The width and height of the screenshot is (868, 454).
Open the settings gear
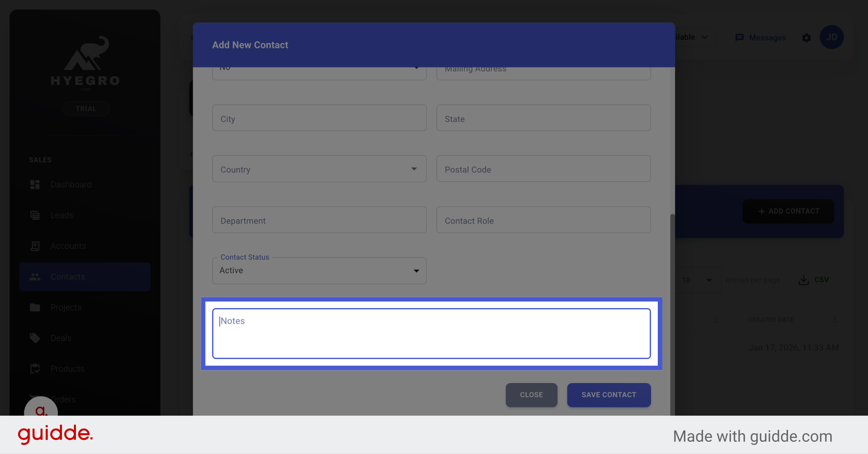[x=807, y=37]
